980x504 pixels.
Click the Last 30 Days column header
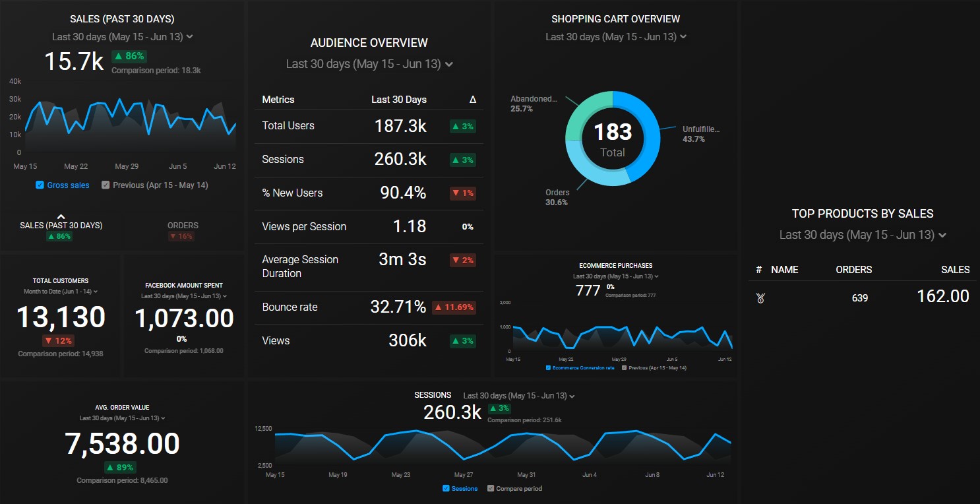(x=399, y=100)
